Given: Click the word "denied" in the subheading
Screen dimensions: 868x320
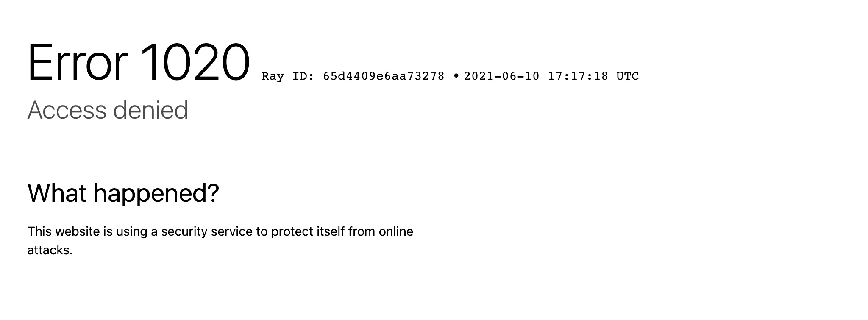Looking at the screenshot, I should [150, 110].
